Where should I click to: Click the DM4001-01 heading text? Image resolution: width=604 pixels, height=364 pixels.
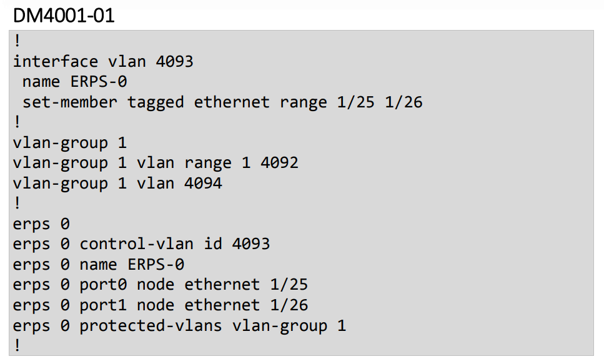click(x=63, y=15)
